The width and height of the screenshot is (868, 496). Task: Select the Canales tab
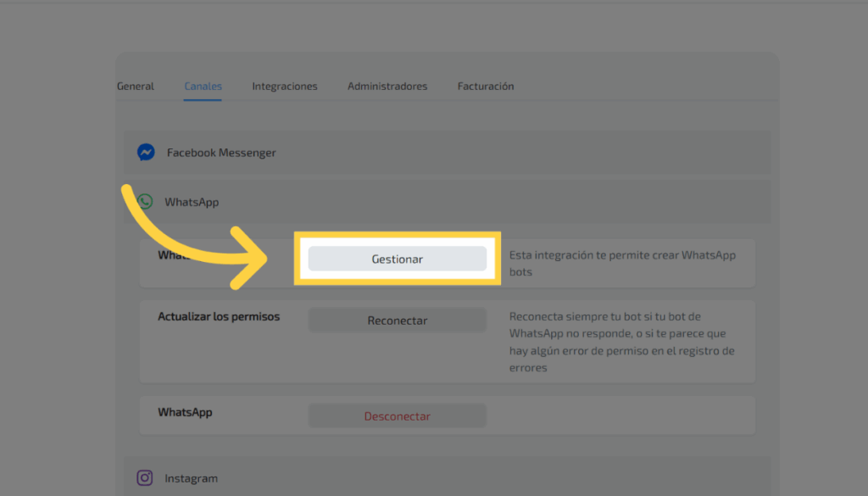coord(203,86)
